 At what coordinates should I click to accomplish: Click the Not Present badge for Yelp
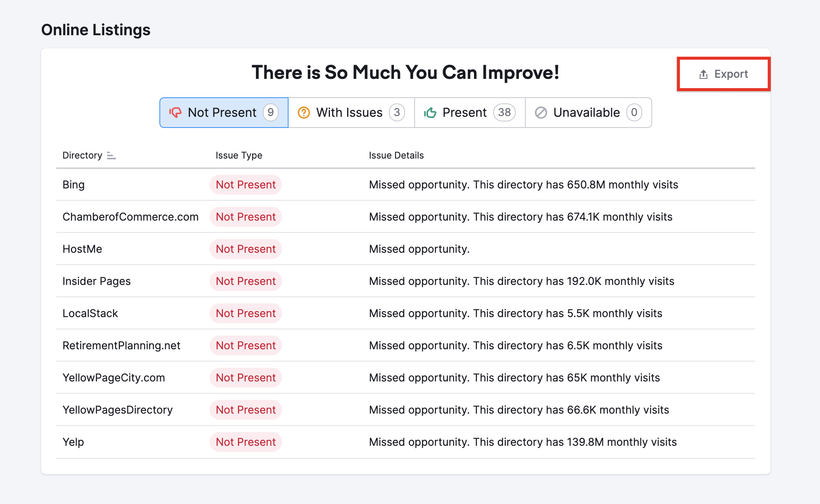click(246, 442)
